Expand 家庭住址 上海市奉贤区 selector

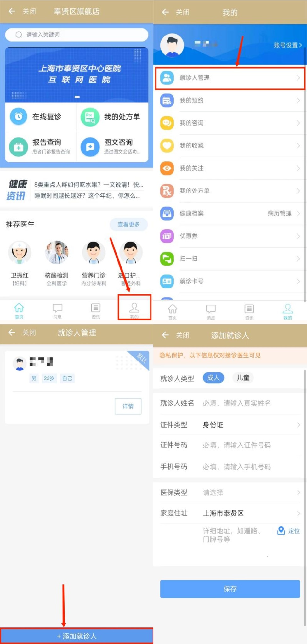230,513
